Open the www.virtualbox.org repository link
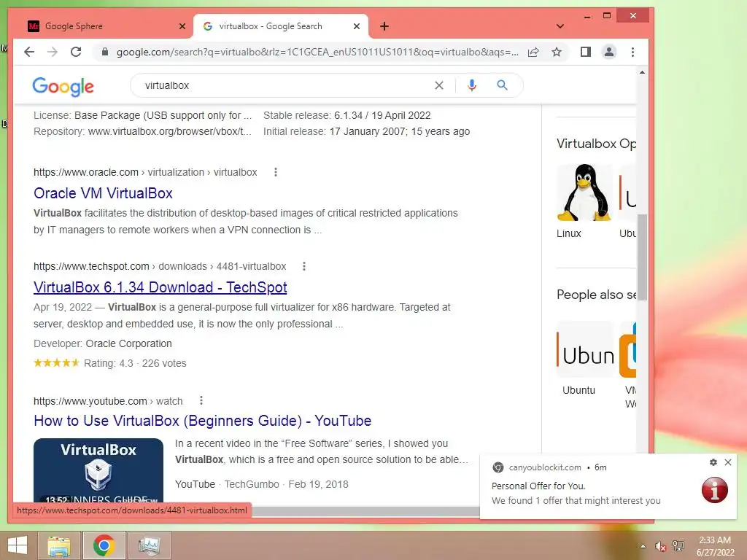The height and width of the screenshot is (560, 747). 169,131
